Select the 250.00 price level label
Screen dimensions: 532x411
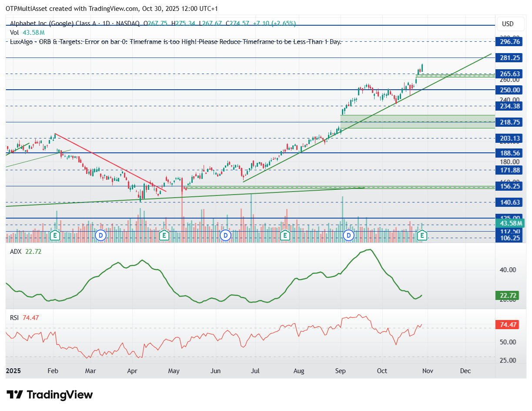tap(510, 90)
